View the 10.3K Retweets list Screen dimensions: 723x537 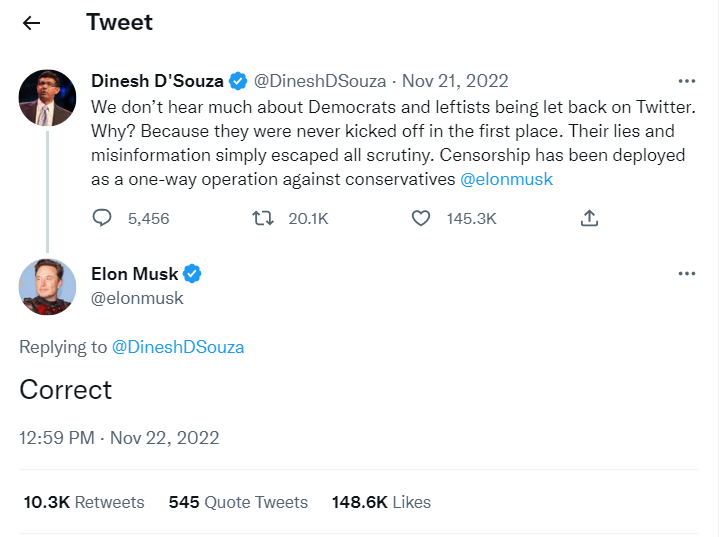(x=83, y=502)
